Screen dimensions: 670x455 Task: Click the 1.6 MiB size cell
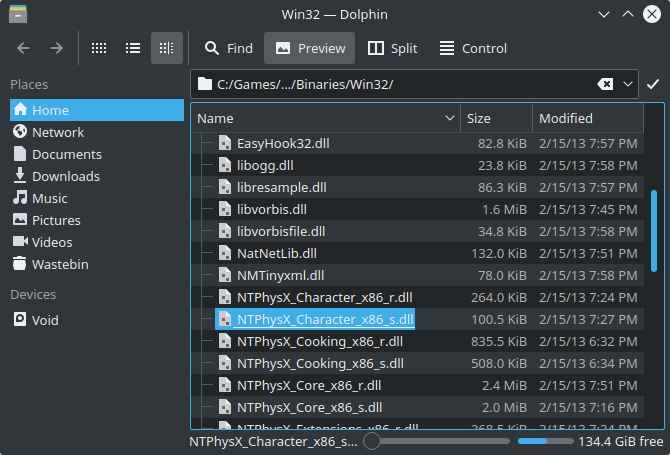coord(504,209)
